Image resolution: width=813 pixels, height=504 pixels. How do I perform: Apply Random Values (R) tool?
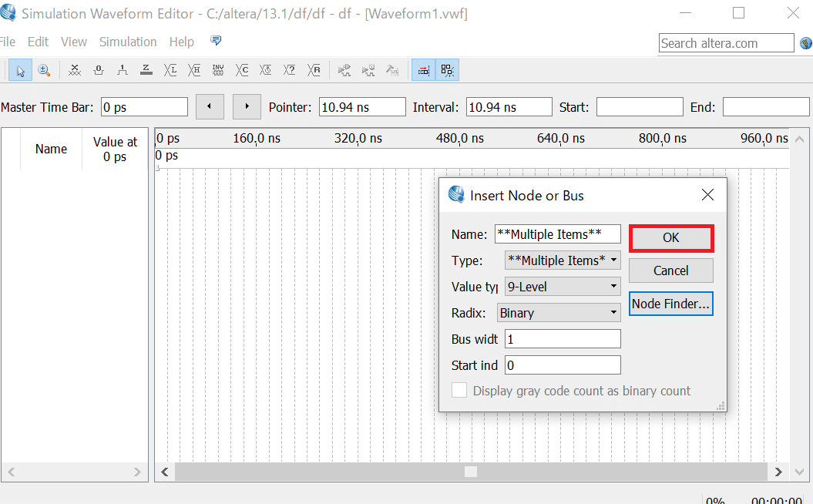click(314, 71)
